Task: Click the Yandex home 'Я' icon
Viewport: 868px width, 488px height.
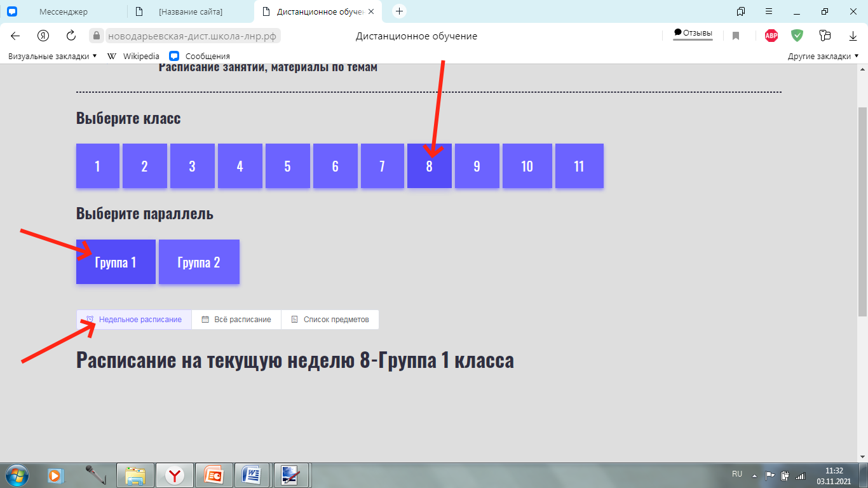Action: (43, 36)
